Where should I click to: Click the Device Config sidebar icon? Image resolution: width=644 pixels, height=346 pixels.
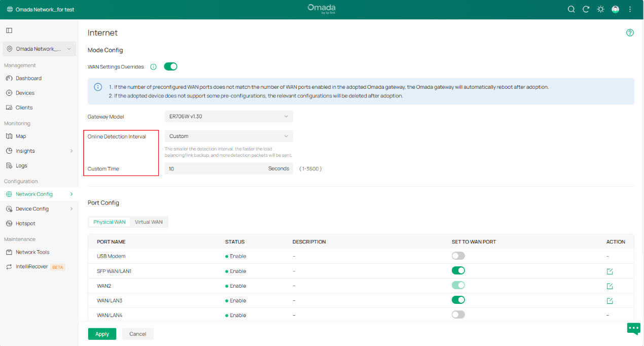pos(9,209)
